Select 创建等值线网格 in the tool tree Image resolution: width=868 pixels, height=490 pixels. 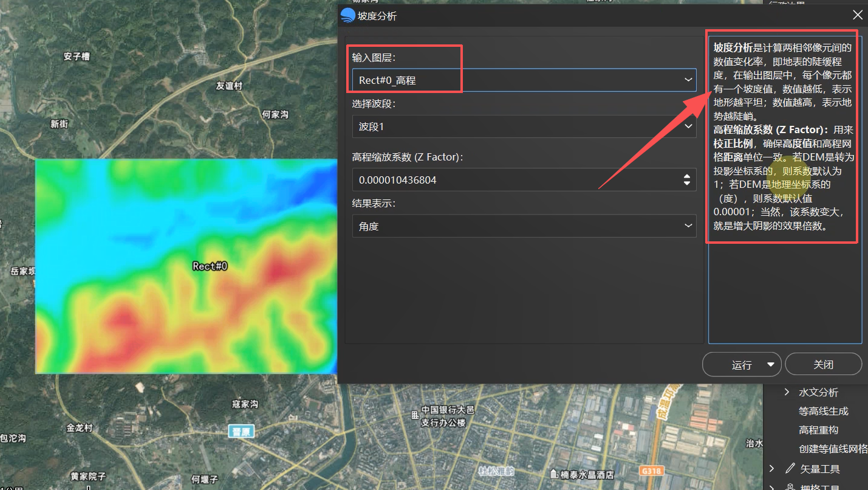pyautogui.click(x=833, y=449)
